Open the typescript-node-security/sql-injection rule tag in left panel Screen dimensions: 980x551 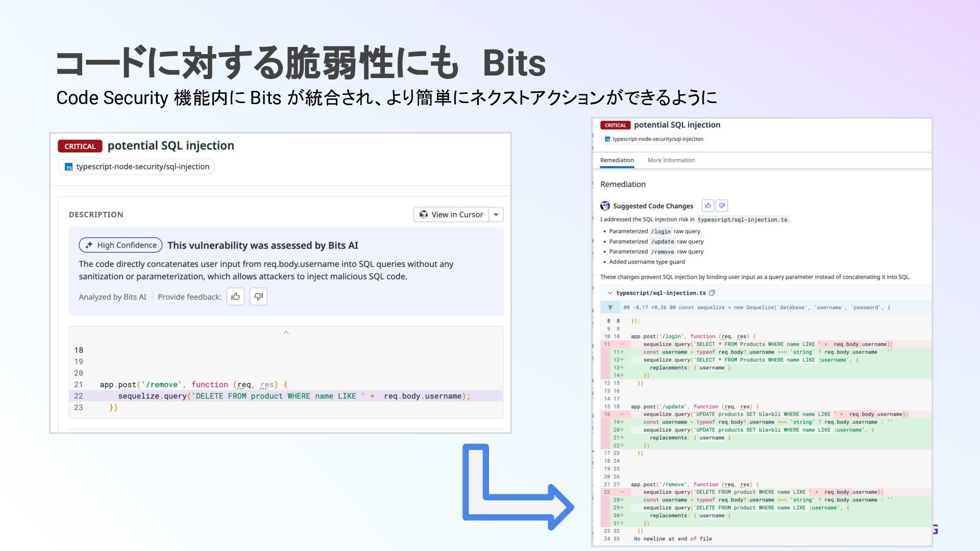coord(137,167)
